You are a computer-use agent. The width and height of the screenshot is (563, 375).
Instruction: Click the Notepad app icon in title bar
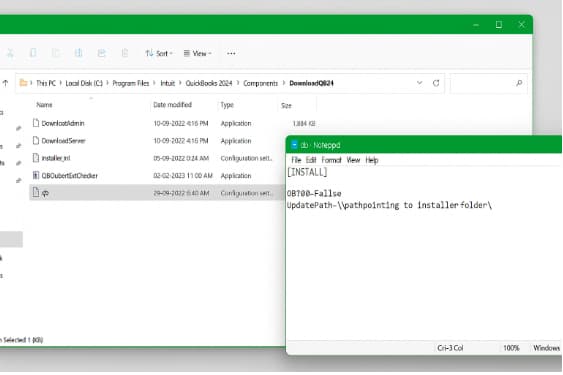coord(294,145)
